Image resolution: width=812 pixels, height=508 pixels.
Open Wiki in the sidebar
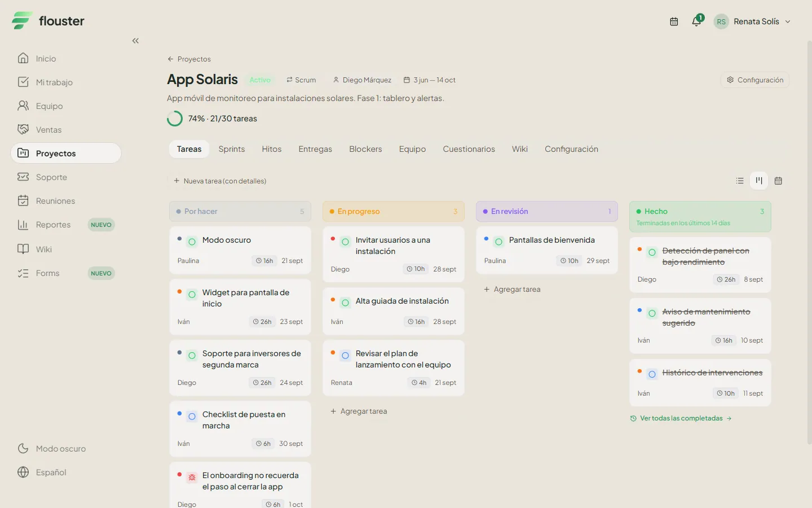click(66, 249)
